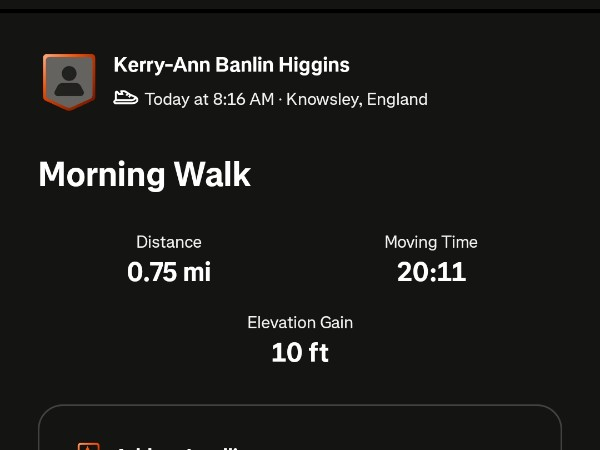600x450 pixels.
Task: Open Kerry-Ann's athlete profile name link
Action: (231, 65)
